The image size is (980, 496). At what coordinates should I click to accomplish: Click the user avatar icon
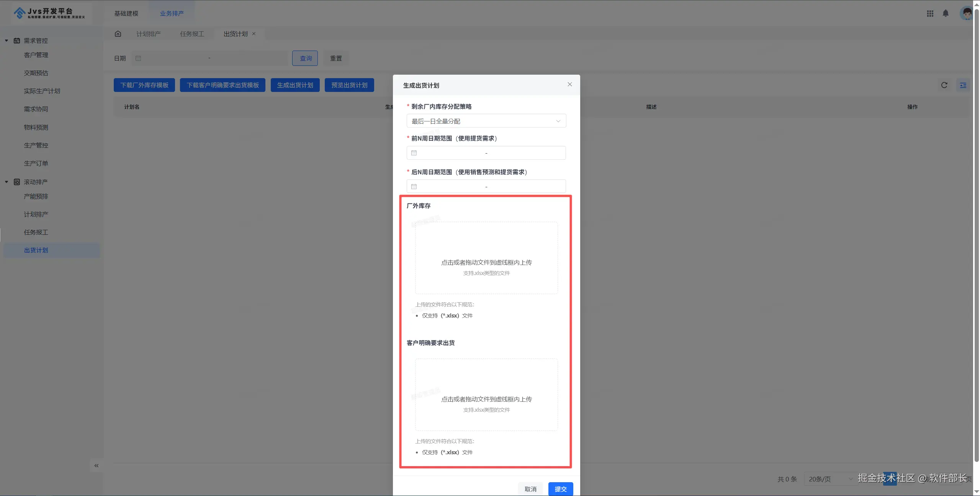967,13
